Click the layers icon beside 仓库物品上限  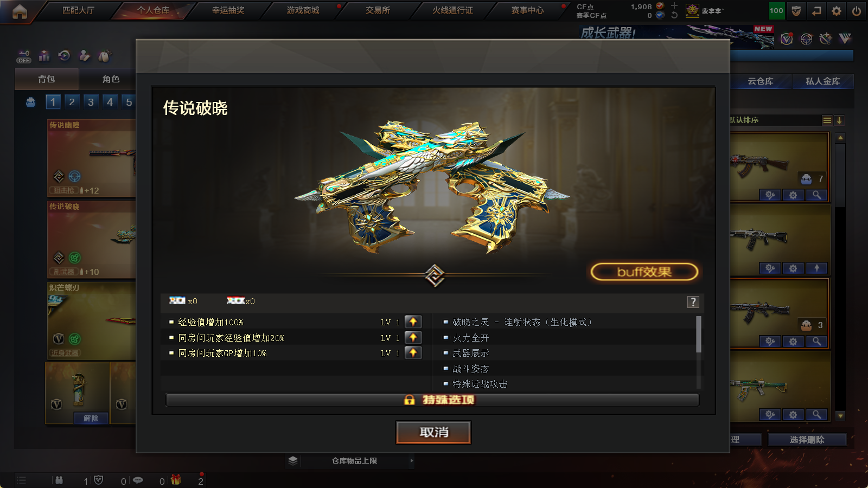click(293, 460)
